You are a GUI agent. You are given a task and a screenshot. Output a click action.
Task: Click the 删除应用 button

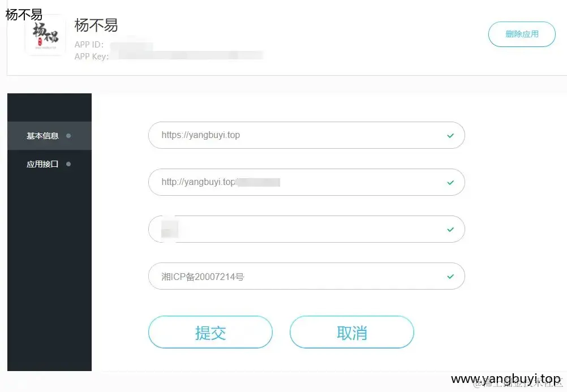[521, 35]
